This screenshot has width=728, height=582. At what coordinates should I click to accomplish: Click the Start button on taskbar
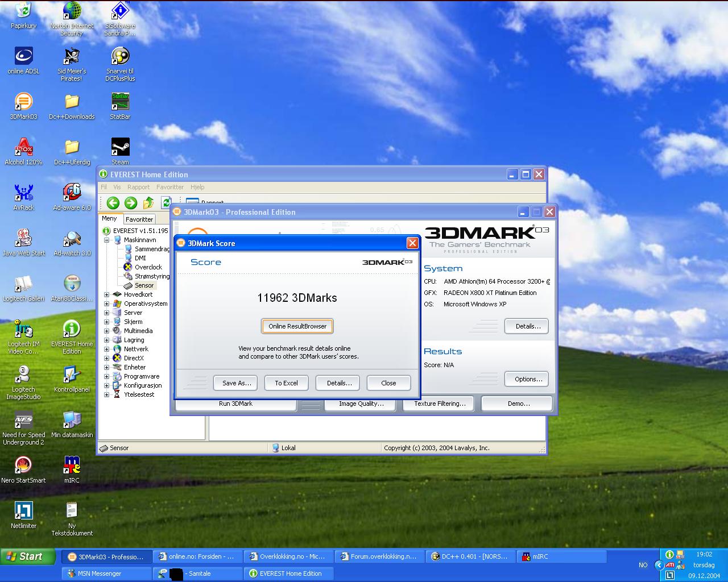coord(28,556)
